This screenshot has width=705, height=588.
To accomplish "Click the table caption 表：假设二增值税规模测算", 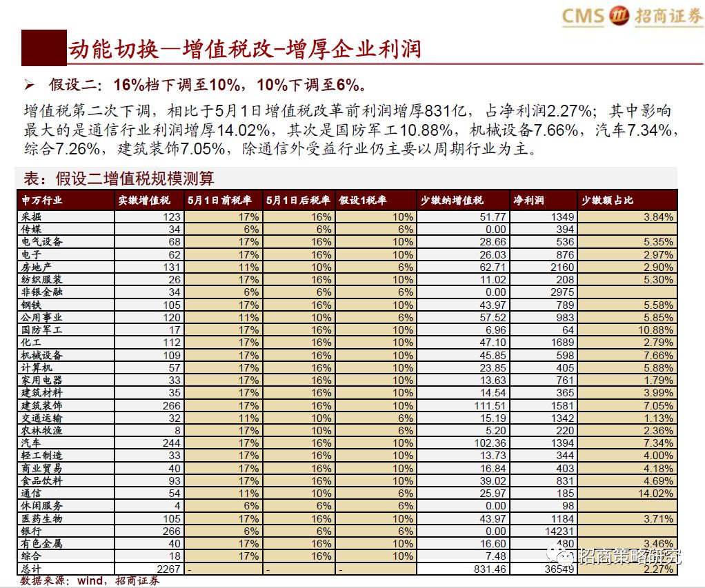I will (119, 179).
